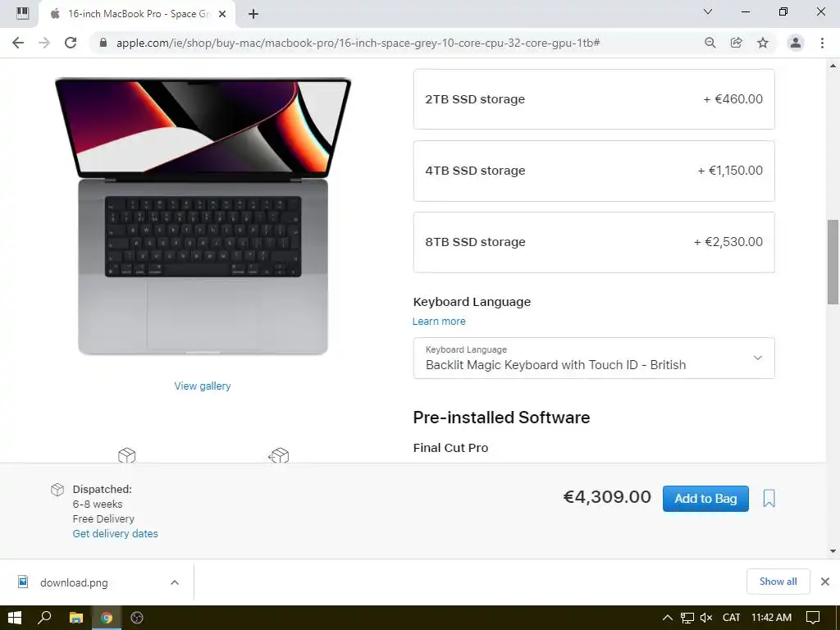Select the 16-inch MacBook Pro tab

click(137, 14)
